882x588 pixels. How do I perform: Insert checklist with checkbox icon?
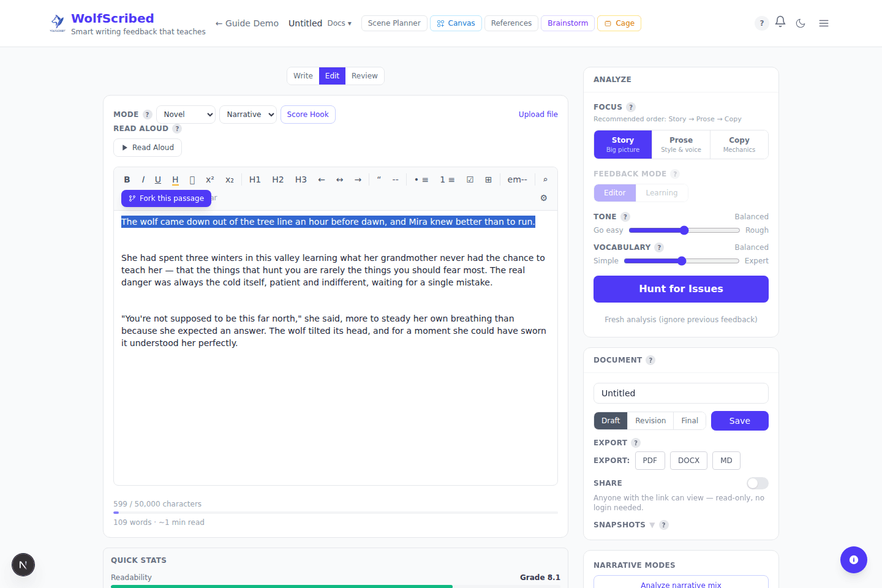click(x=470, y=179)
